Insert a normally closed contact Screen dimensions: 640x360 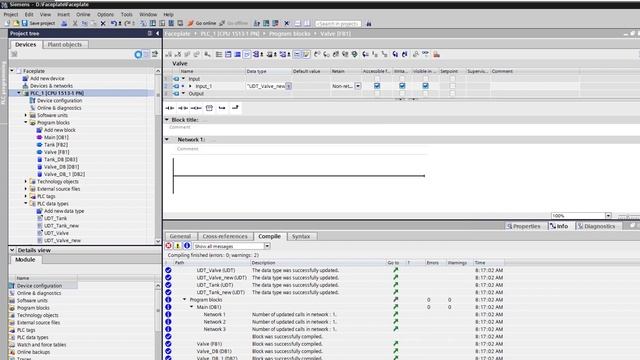183,108
